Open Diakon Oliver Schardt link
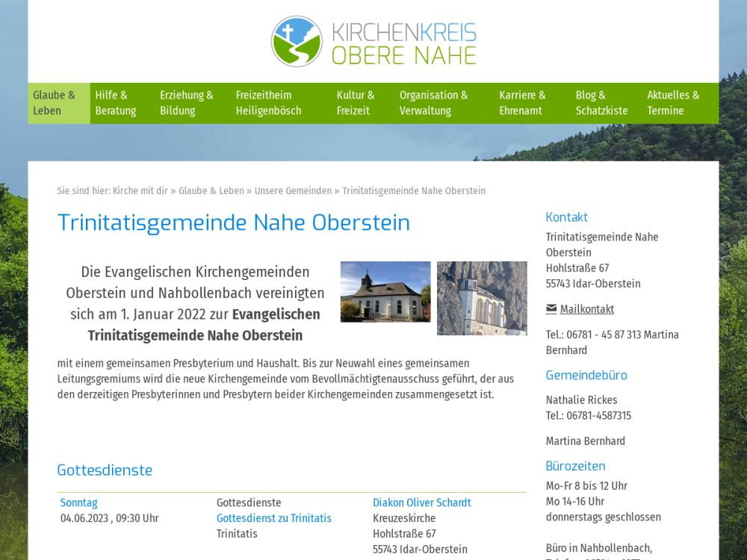 pos(422,503)
